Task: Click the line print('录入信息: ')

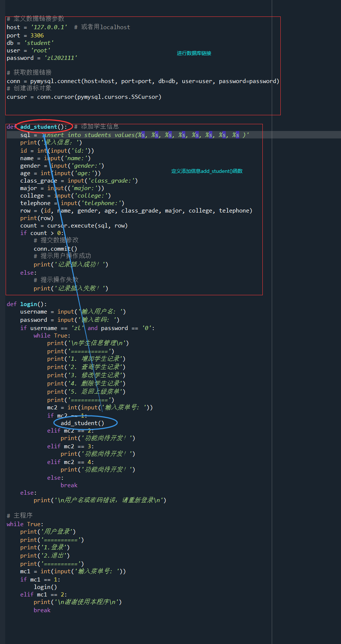Action: coord(51,143)
